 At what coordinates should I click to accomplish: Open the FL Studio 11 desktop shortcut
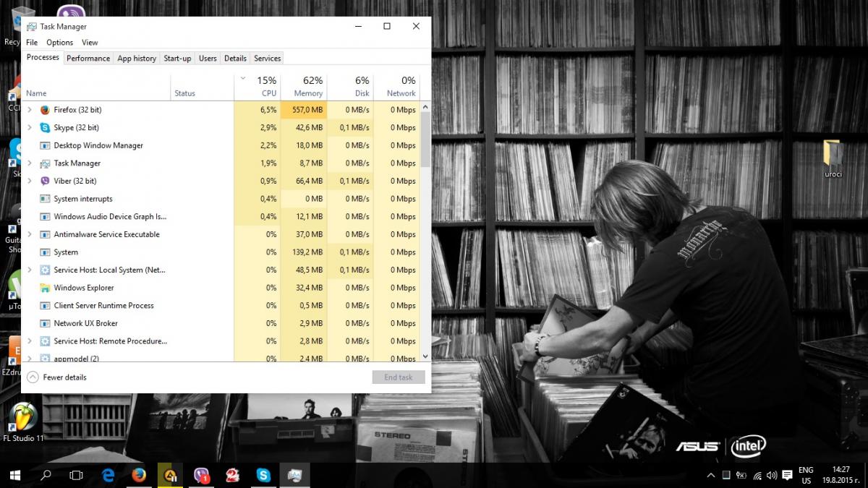[x=23, y=423]
